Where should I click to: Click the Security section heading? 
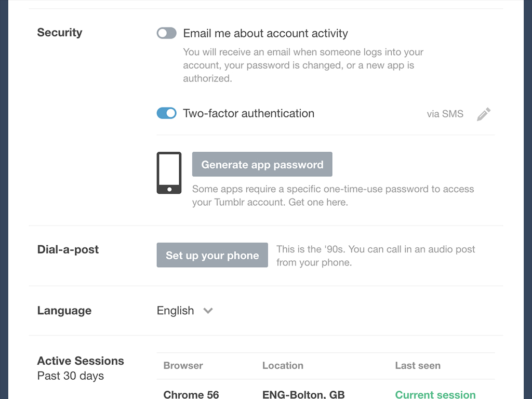pos(60,32)
